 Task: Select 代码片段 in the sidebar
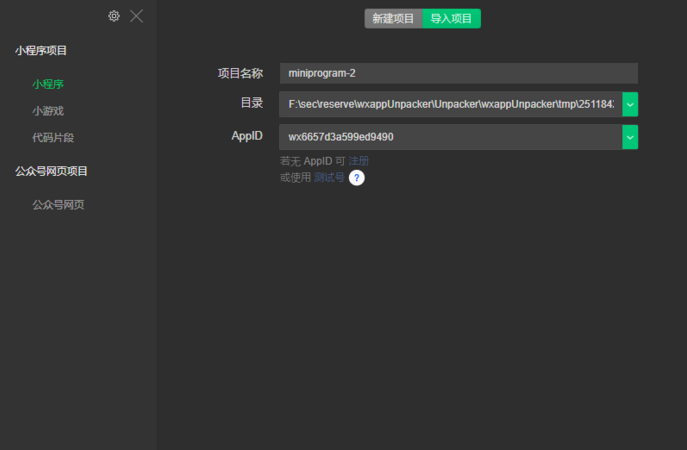click(53, 138)
